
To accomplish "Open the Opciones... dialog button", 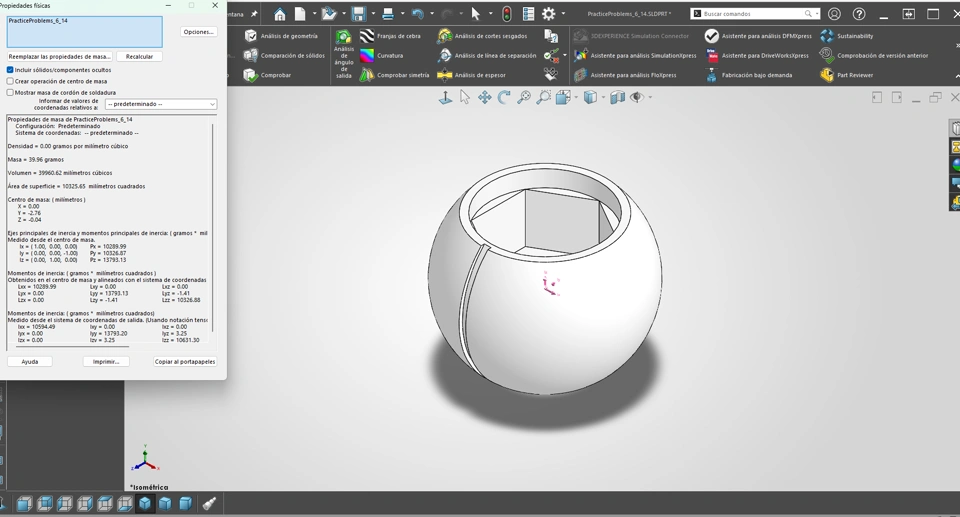I will [x=198, y=32].
